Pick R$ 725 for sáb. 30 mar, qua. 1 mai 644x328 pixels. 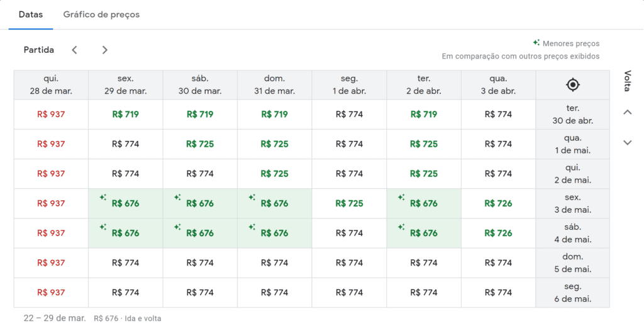(x=200, y=144)
